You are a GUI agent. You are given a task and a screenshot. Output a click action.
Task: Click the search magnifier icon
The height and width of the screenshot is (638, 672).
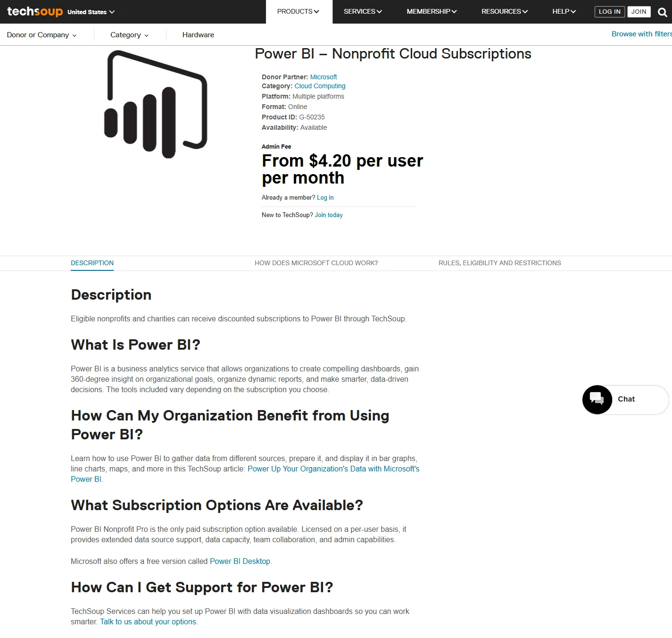(662, 12)
